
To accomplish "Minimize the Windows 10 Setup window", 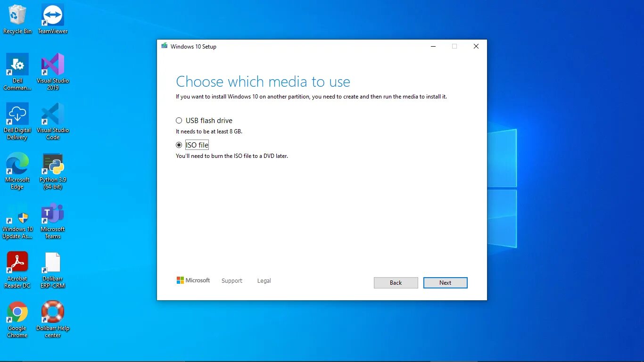I will (x=433, y=46).
